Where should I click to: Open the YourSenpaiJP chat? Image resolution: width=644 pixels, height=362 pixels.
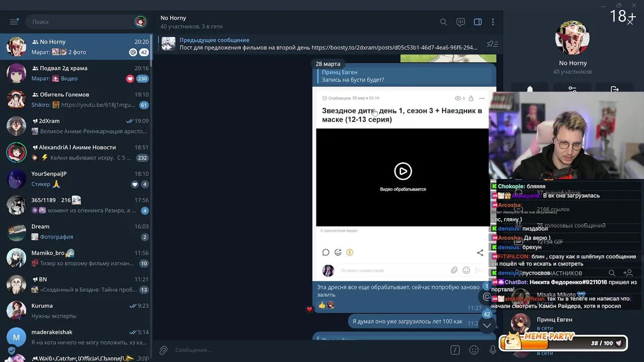pyautogui.click(x=76, y=178)
